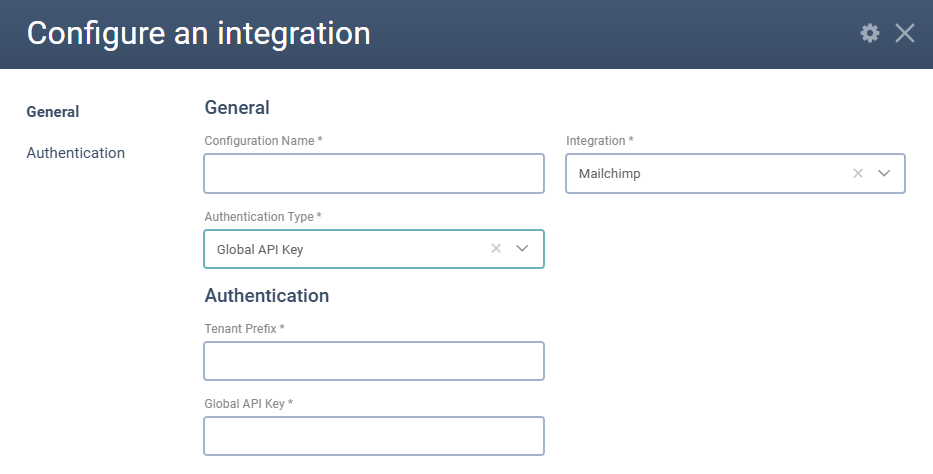This screenshot has height=474, width=933.
Task: Expand the Authentication Type dropdown chevron
Action: [522, 249]
